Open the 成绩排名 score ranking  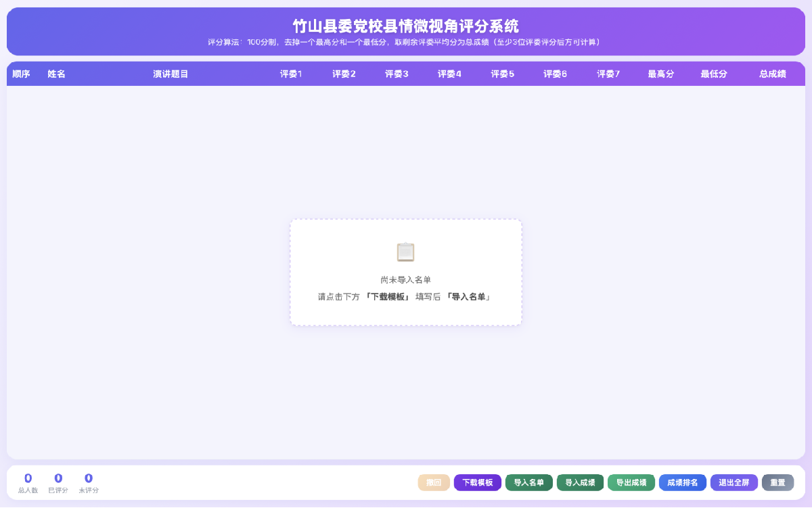683,482
